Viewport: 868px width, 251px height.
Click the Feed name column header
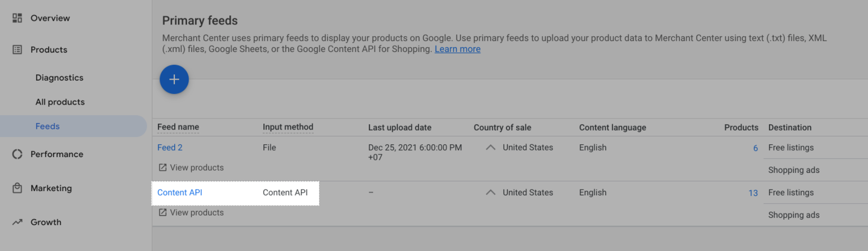[x=178, y=127]
